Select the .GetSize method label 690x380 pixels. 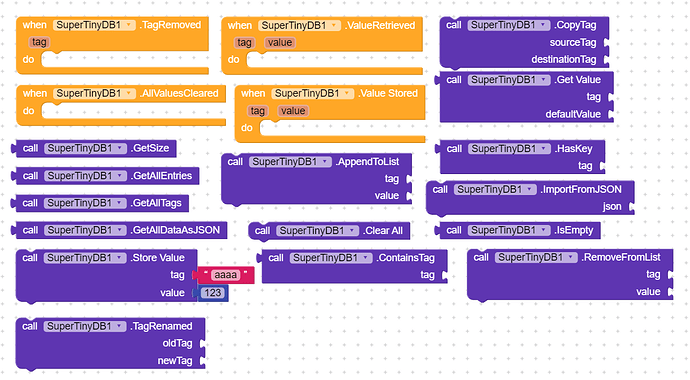coord(150,148)
